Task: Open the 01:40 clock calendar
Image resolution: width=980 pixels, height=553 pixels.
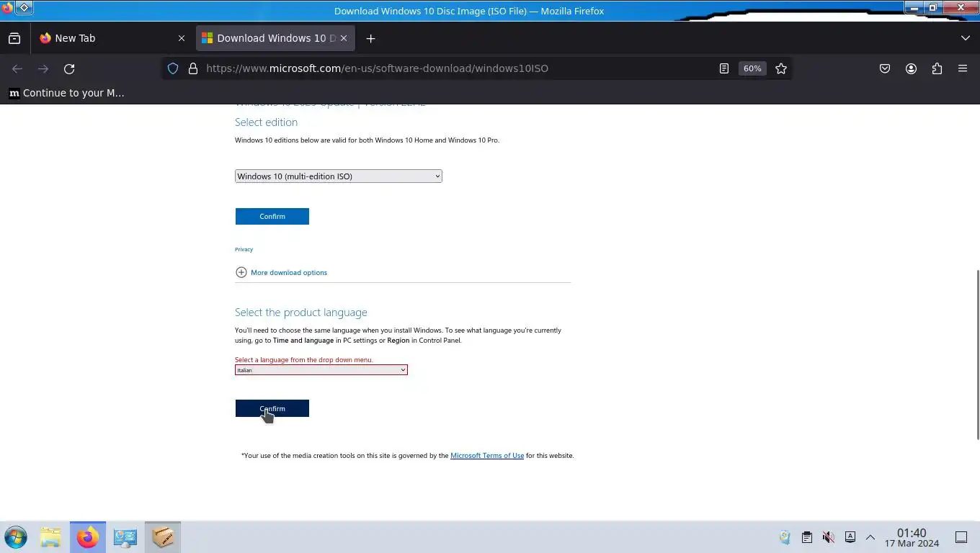Action: pos(912,538)
